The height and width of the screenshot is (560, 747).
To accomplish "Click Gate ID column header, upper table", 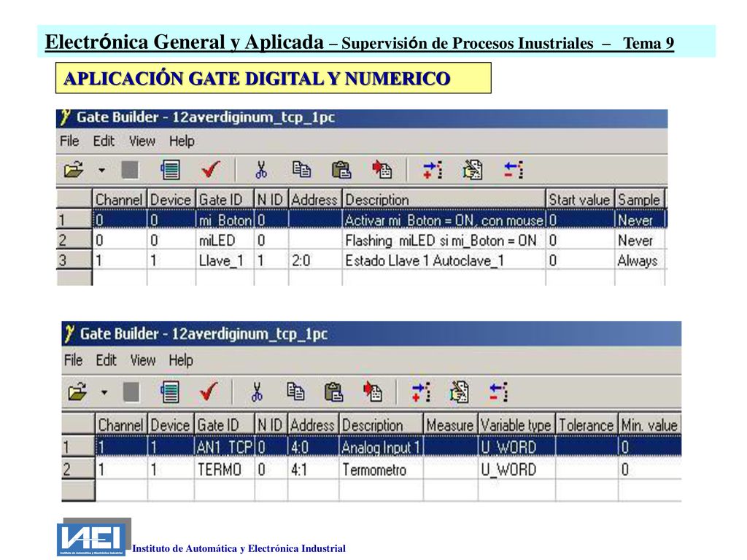I will tap(225, 200).
